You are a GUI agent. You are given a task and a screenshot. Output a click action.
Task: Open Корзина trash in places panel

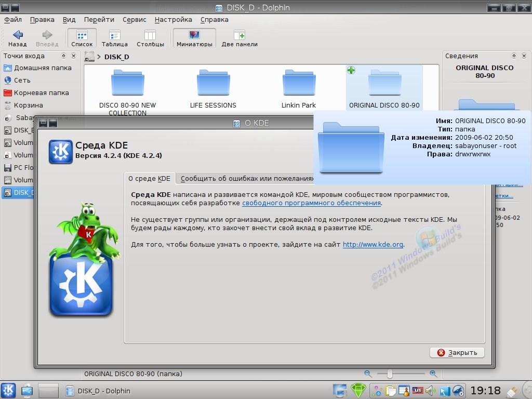click(x=24, y=105)
